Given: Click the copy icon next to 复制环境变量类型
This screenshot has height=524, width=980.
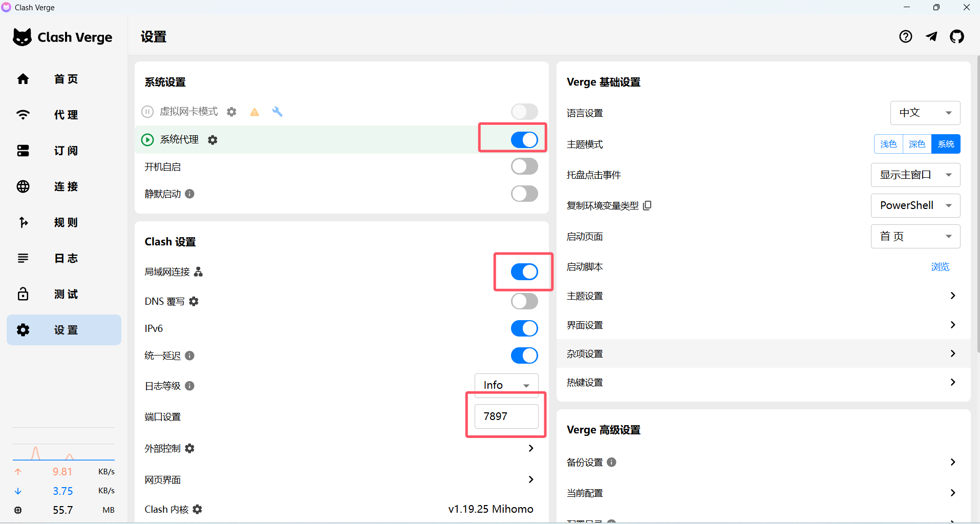Looking at the screenshot, I should (x=647, y=205).
